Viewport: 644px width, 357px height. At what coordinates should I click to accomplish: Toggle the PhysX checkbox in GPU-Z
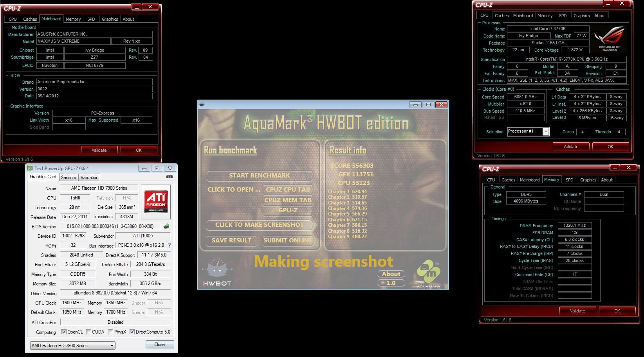(111, 332)
